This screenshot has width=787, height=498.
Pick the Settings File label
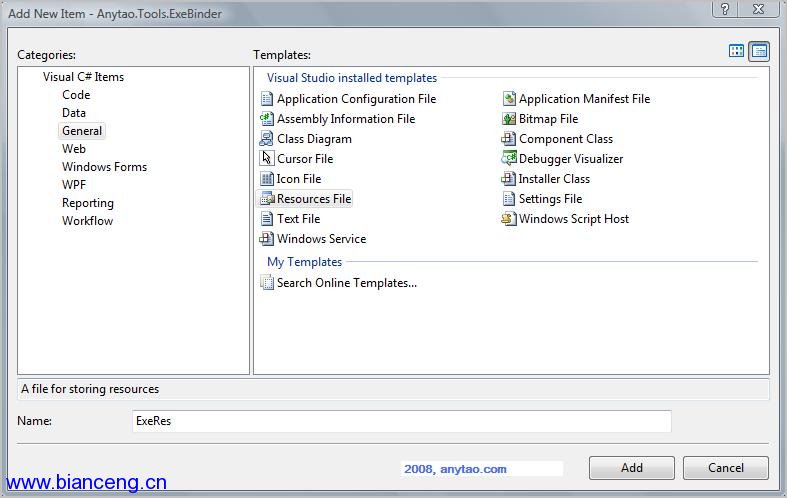pyautogui.click(x=550, y=199)
